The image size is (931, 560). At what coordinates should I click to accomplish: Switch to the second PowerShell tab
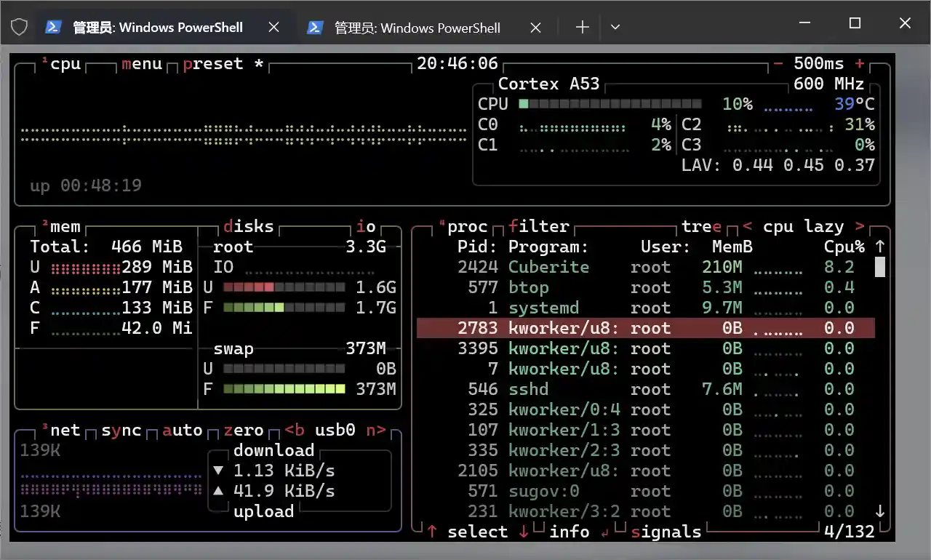416,28
